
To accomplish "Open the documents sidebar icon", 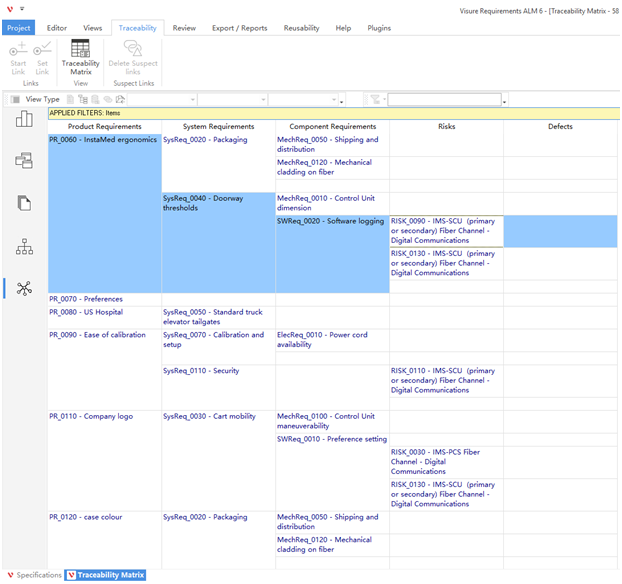I will click(24, 203).
